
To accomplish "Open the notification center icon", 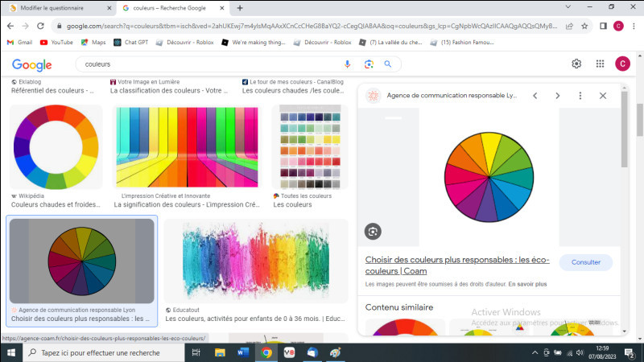I will (630, 352).
